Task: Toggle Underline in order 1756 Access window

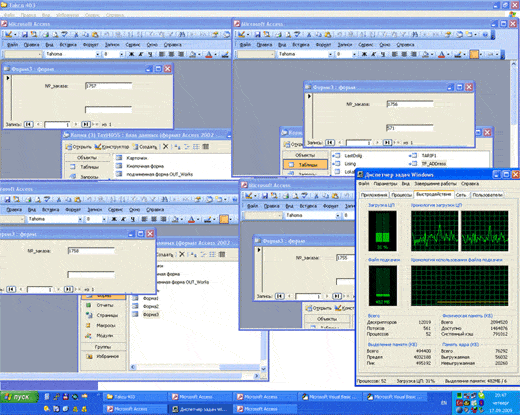Action: [x=383, y=54]
